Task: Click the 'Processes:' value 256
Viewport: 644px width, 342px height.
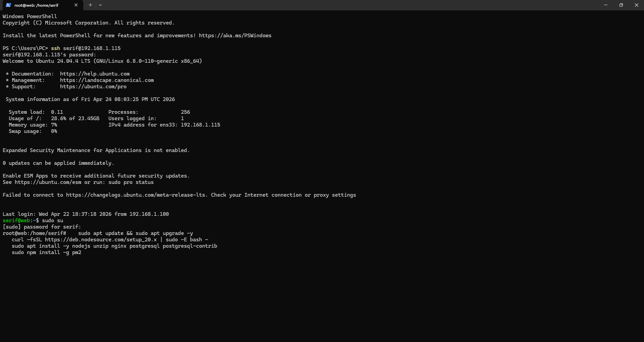Action: 185,112
